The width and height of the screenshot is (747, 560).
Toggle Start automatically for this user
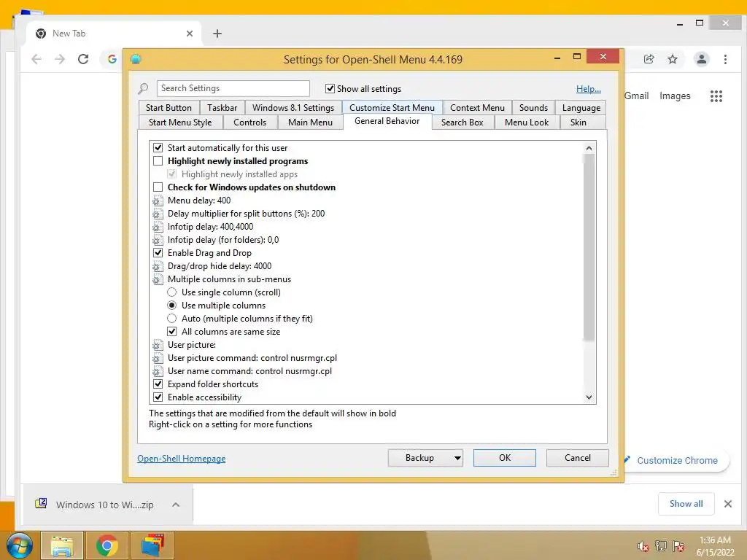point(158,147)
